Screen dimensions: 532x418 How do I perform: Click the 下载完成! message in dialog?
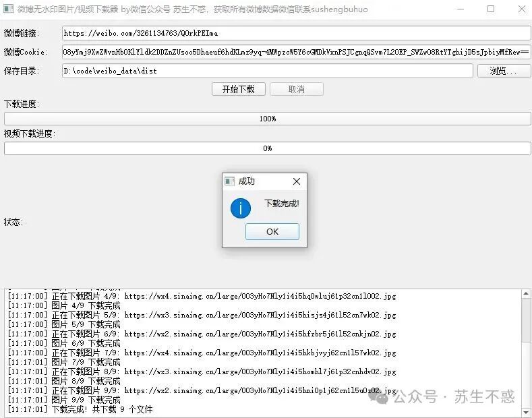click(x=282, y=204)
